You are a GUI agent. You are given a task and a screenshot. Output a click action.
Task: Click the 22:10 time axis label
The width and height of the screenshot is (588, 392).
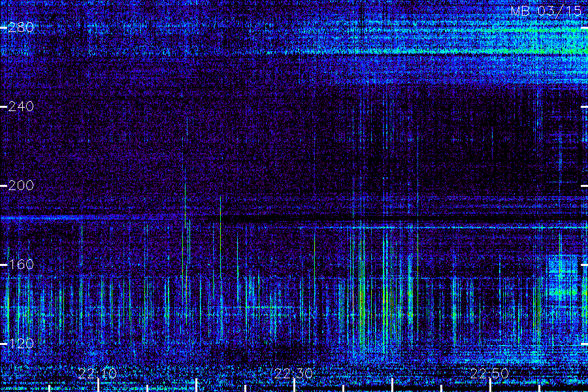tap(97, 374)
